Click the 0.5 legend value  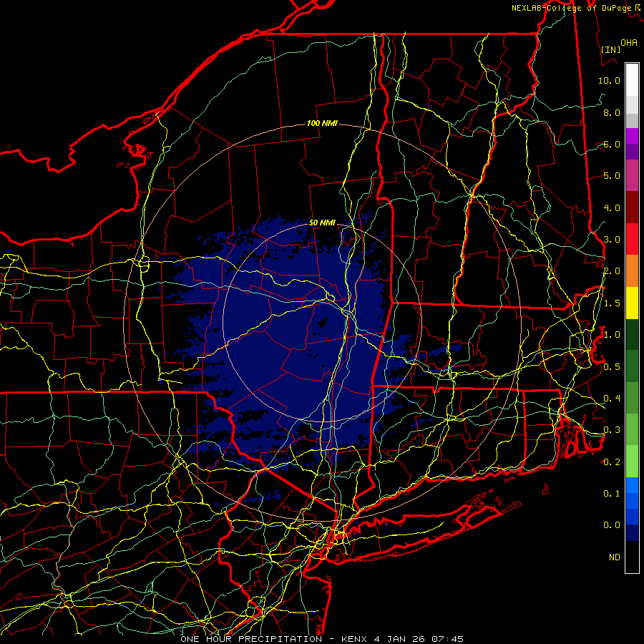(x=612, y=367)
